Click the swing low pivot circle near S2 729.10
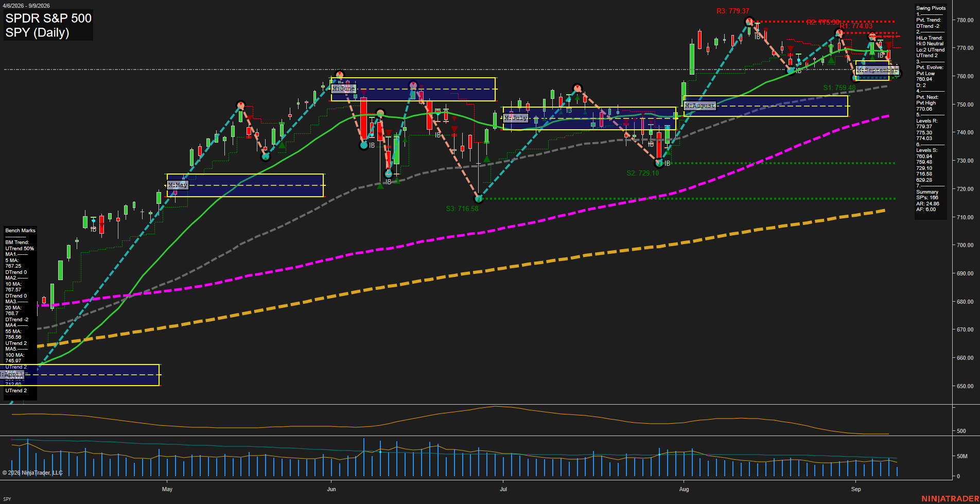 [659, 163]
